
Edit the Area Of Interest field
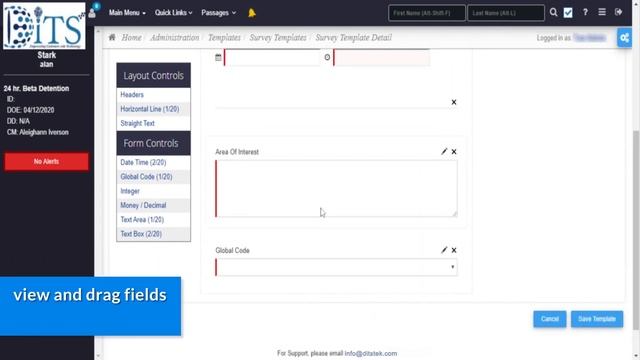[444, 151]
